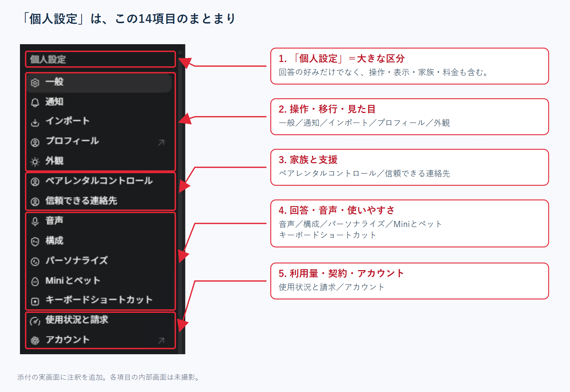Screen dimensions: 570x392
Task: Open Miniとペット settings
Action: [x=99, y=281]
